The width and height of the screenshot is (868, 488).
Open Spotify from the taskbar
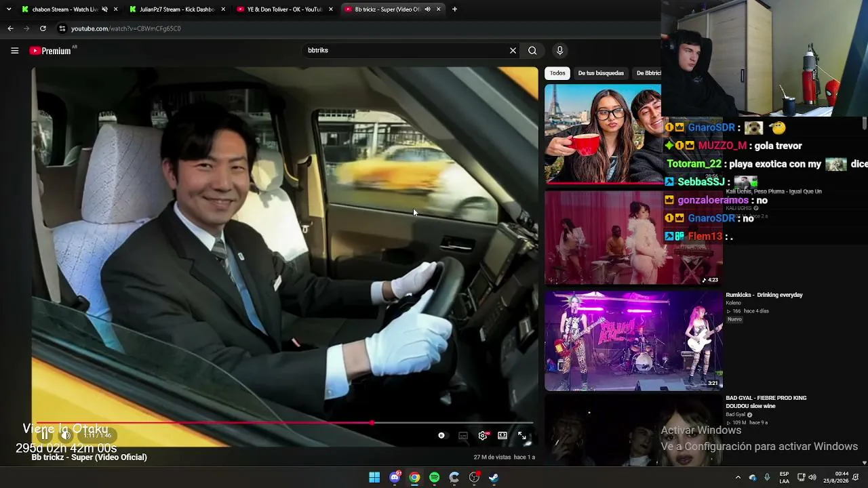click(434, 477)
